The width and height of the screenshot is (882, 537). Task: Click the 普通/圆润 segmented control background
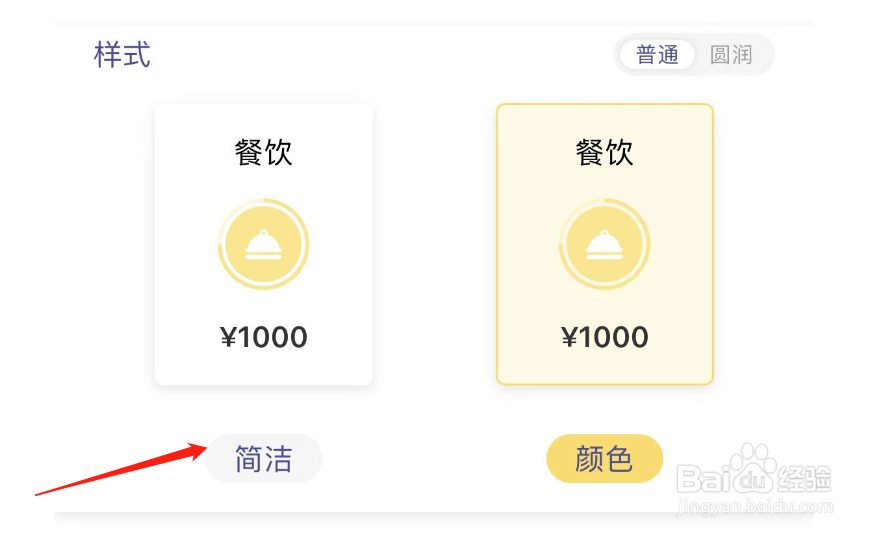pos(694,55)
